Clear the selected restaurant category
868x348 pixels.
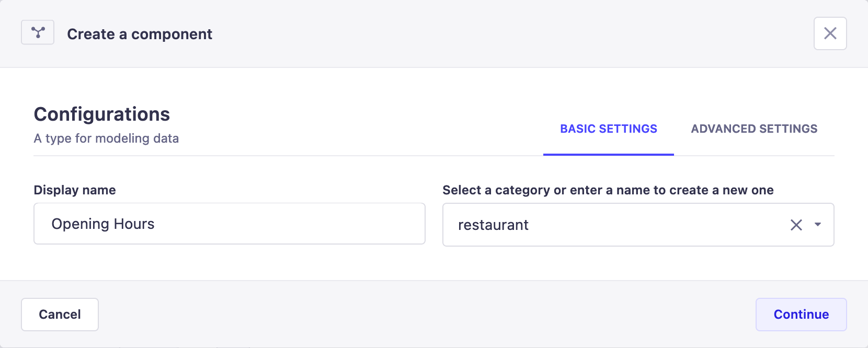796,225
